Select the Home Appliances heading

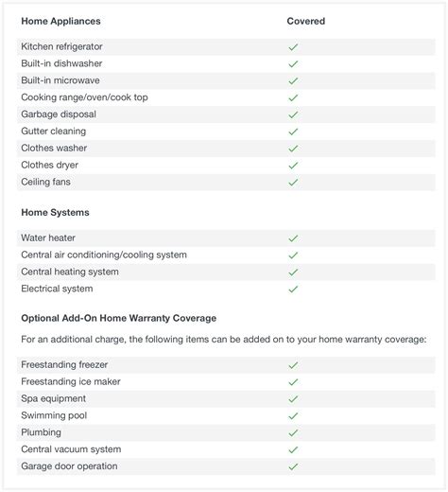coord(60,21)
